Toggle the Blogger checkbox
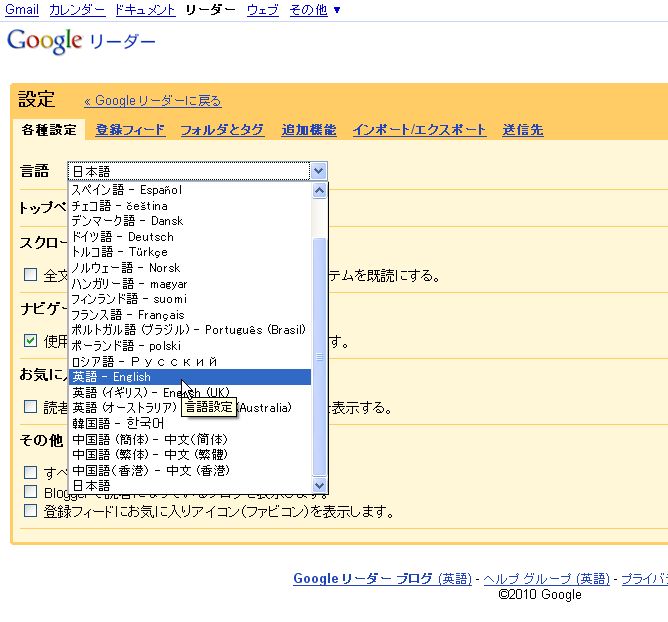668x622 pixels. pyautogui.click(x=30, y=491)
